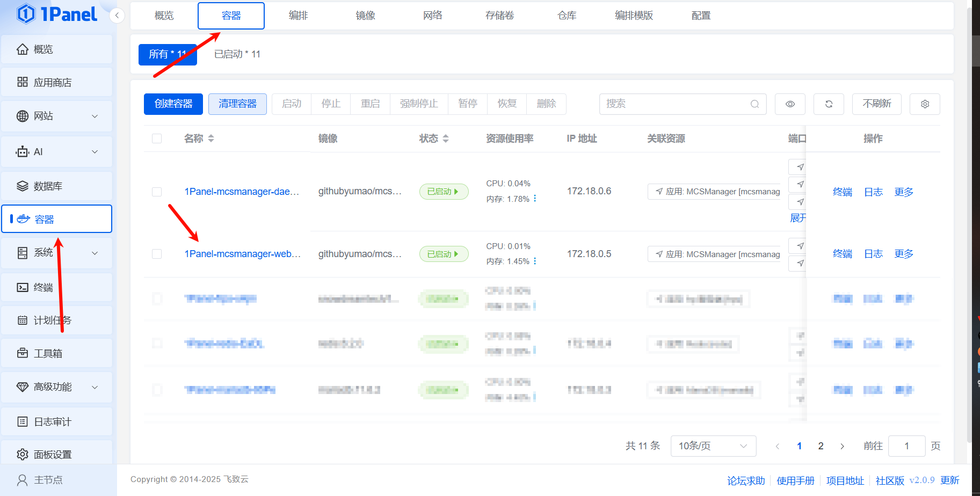Open memory details dots for mcsmanager-dae
Image resolution: width=980 pixels, height=496 pixels.
(x=535, y=199)
